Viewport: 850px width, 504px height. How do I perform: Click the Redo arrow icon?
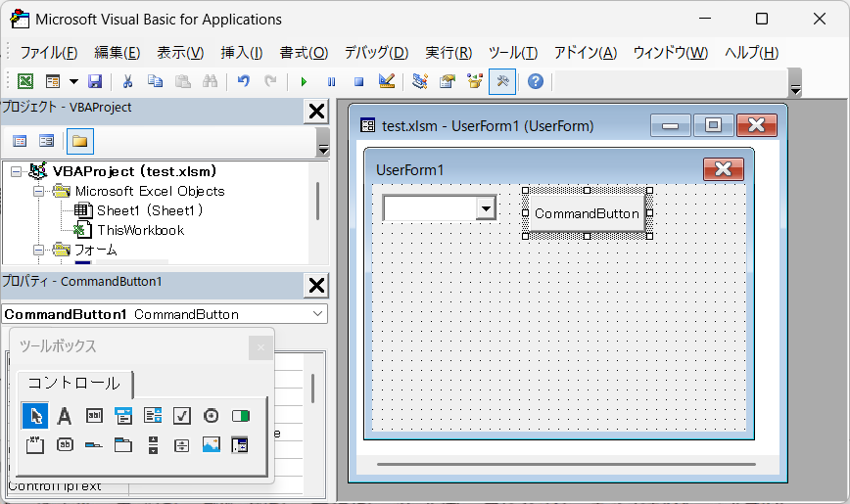pyautogui.click(x=270, y=81)
